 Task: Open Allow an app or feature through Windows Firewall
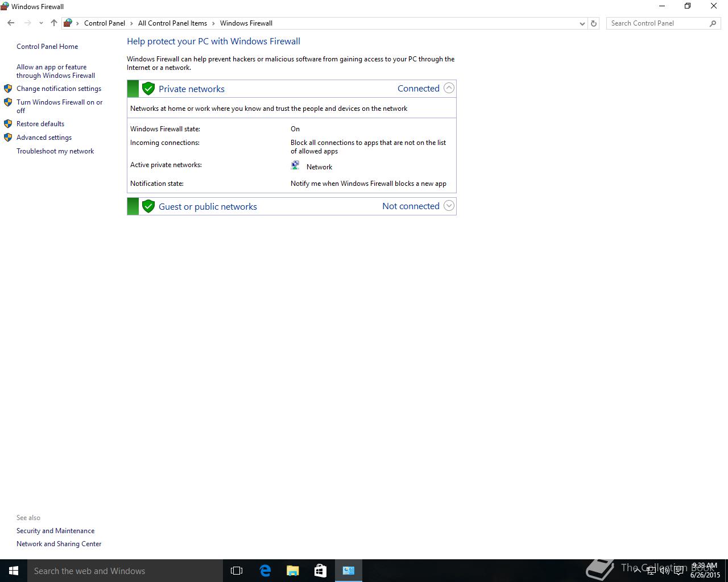click(x=56, y=71)
